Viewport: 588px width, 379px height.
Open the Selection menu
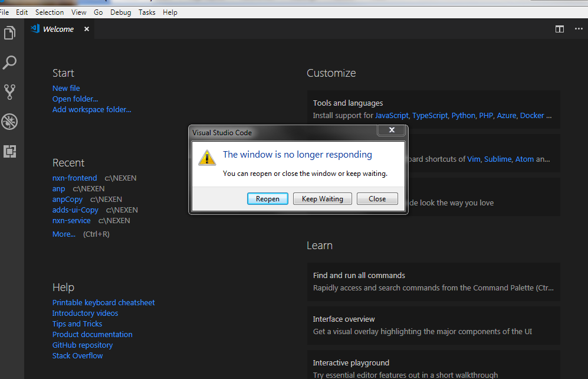50,12
